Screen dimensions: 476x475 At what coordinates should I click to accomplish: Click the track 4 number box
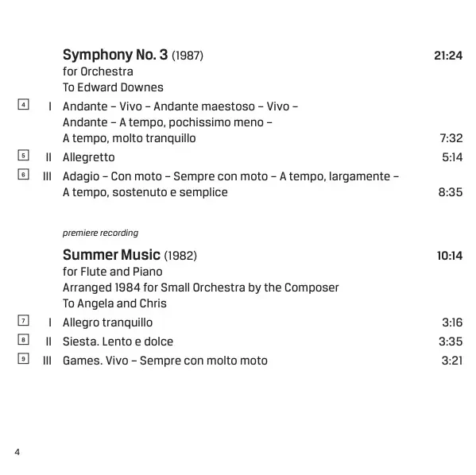tap(23, 104)
